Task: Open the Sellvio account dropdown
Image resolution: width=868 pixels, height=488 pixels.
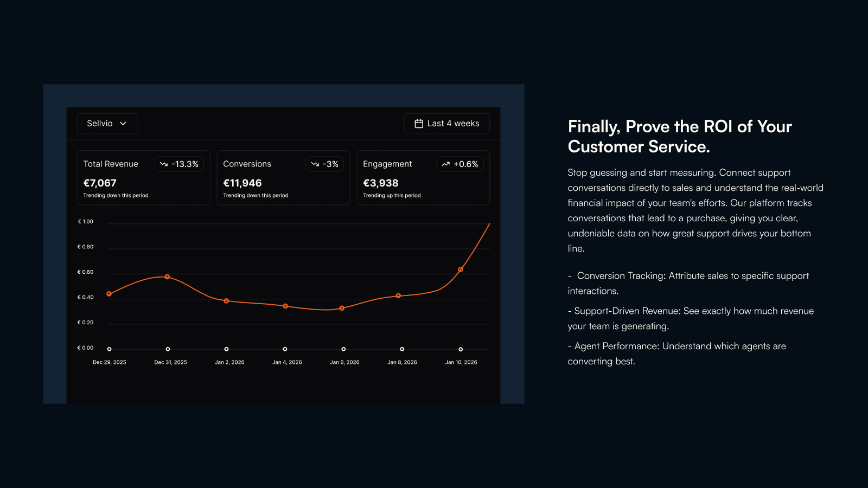Action: [x=107, y=124]
